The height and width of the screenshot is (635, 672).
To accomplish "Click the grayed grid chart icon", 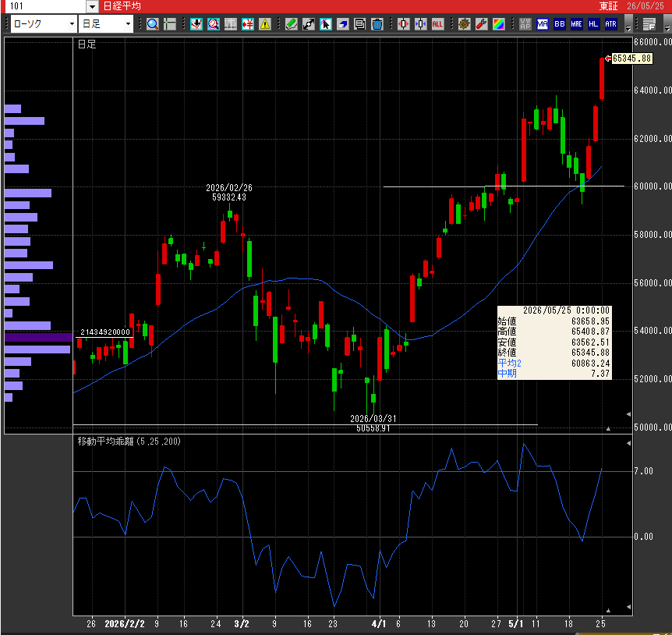I will [x=231, y=24].
